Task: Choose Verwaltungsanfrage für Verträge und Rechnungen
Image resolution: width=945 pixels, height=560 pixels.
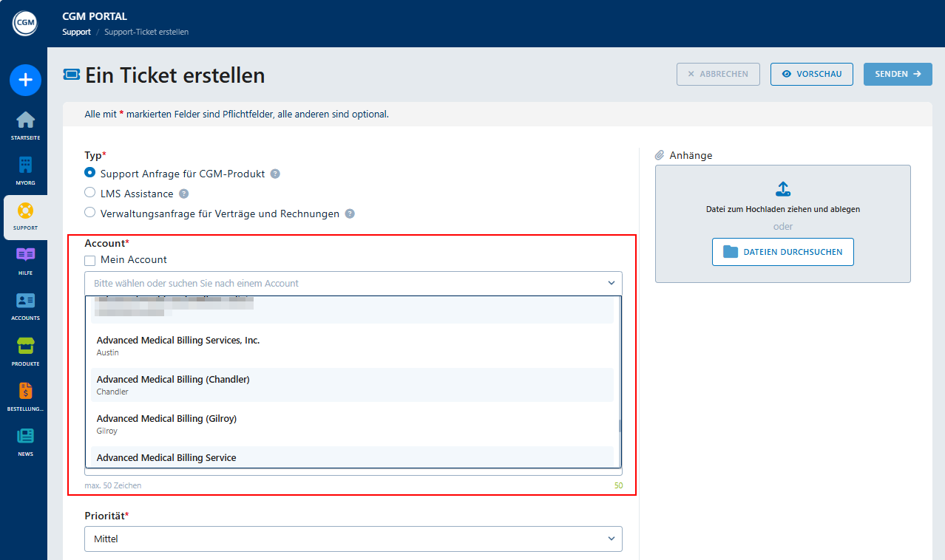Action: point(90,213)
